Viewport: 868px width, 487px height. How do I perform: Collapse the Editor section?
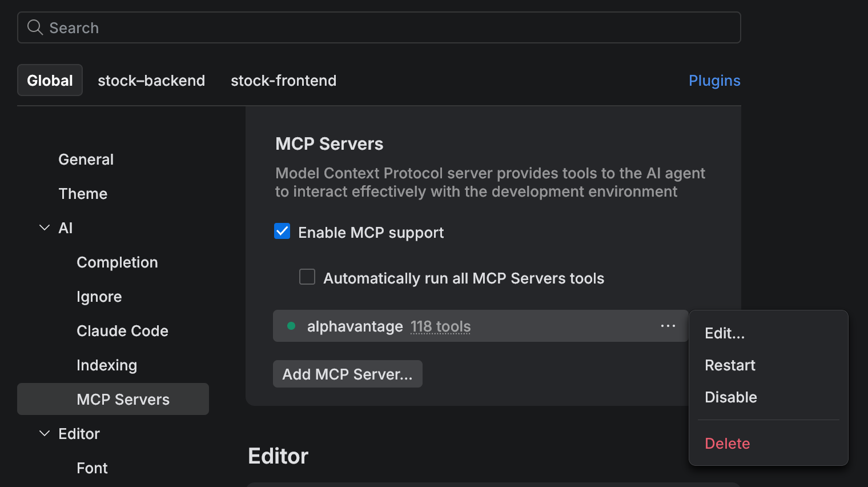[44, 433]
